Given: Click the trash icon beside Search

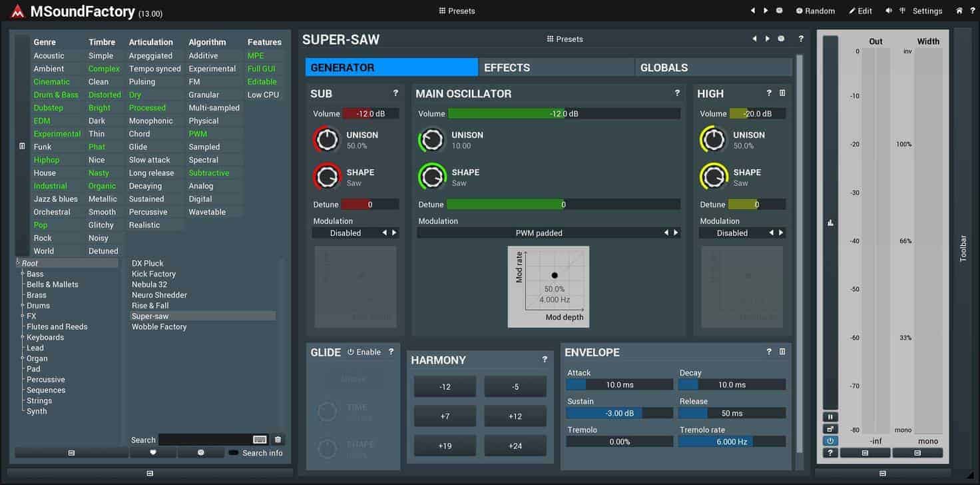Looking at the screenshot, I should pyautogui.click(x=278, y=440).
